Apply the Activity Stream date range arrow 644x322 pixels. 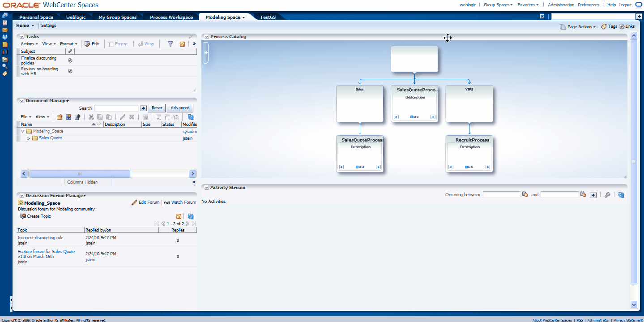tap(593, 195)
